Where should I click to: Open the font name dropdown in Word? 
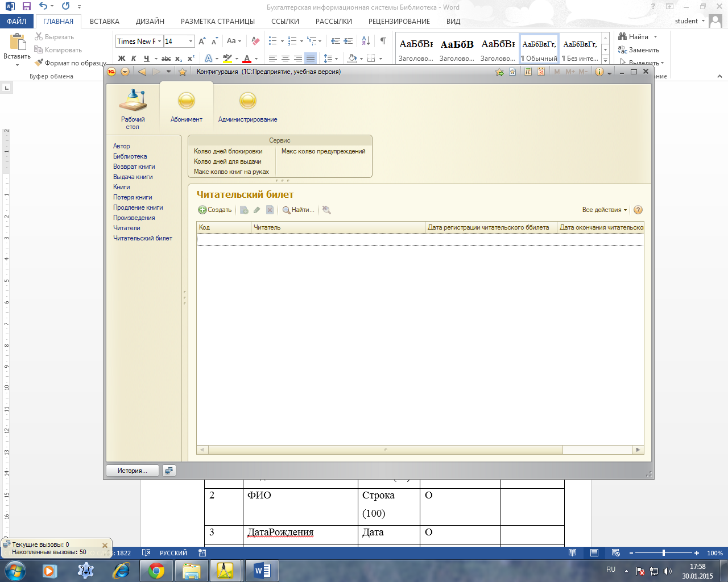click(x=159, y=41)
